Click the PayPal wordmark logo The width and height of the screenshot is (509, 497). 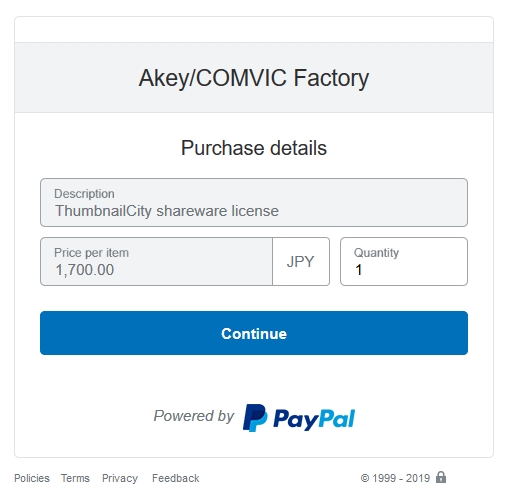pos(314,419)
